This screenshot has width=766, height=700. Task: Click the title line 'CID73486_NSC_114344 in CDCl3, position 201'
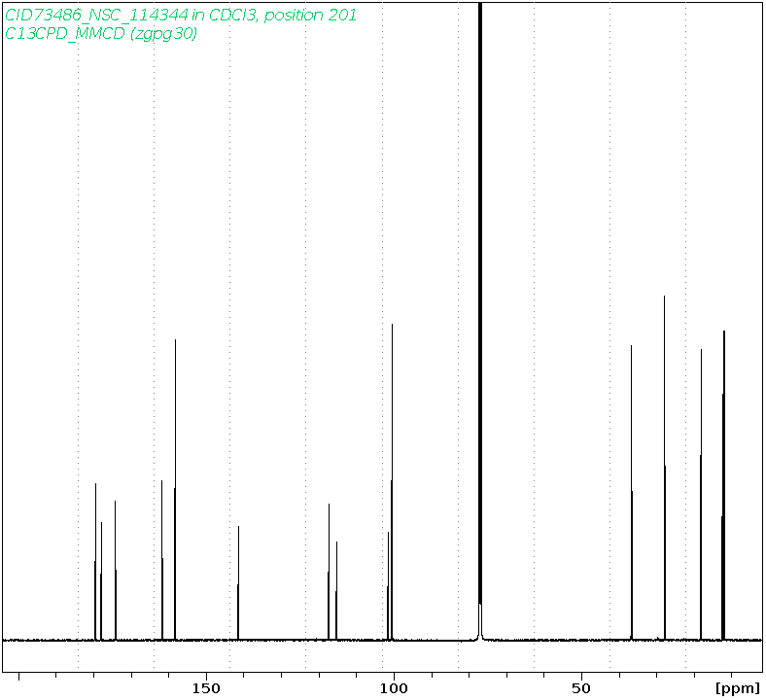point(180,16)
